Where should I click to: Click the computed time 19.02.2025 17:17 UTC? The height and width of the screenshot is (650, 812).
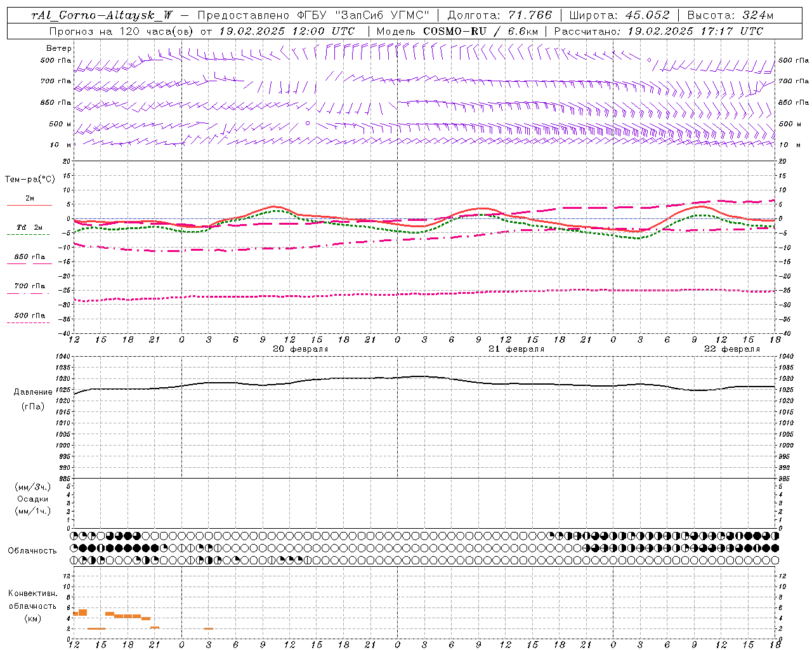(695, 31)
